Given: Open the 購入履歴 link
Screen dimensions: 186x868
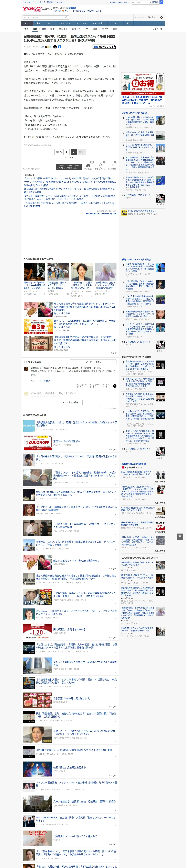Looking at the screenshot, I should tap(152, 17).
